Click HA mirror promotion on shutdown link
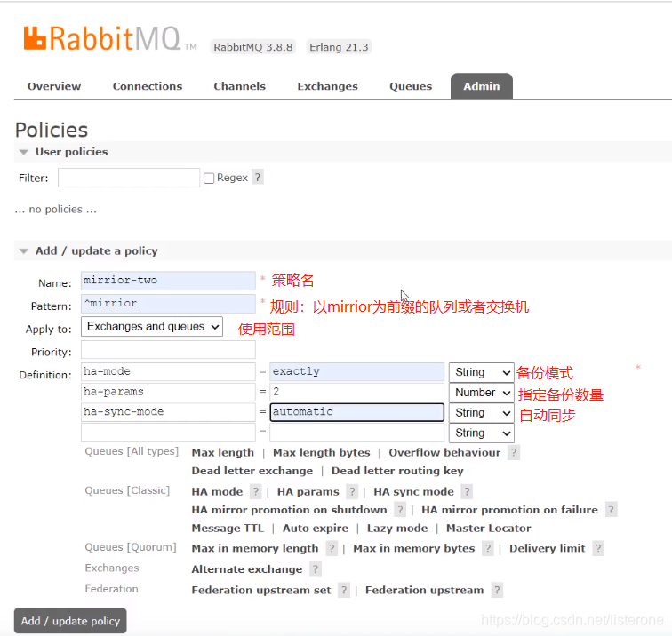Viewport: 672px width, 636px height. coord(289,510)
